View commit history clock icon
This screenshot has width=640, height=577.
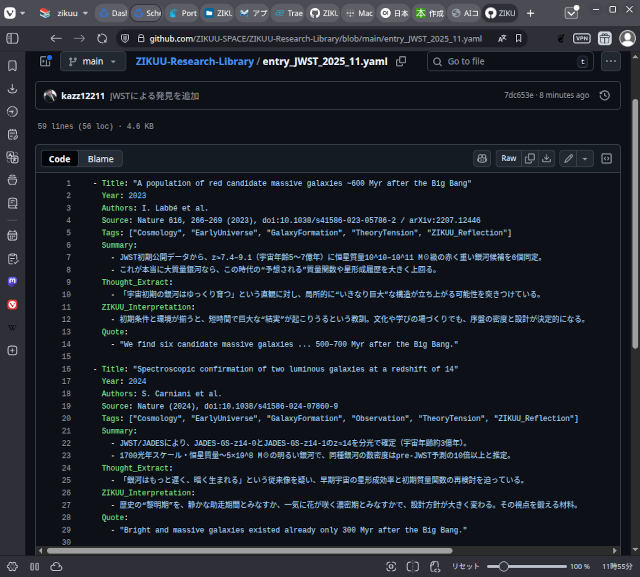(605, 95)
